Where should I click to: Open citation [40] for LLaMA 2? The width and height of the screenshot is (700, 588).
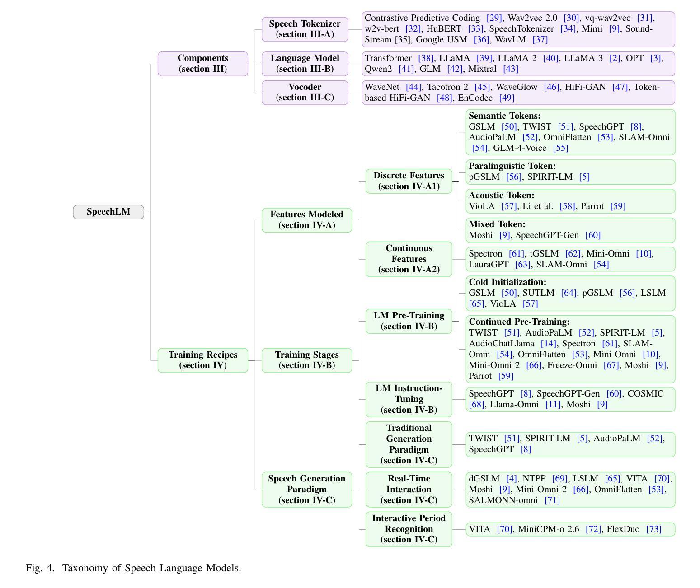pos(551,58)
